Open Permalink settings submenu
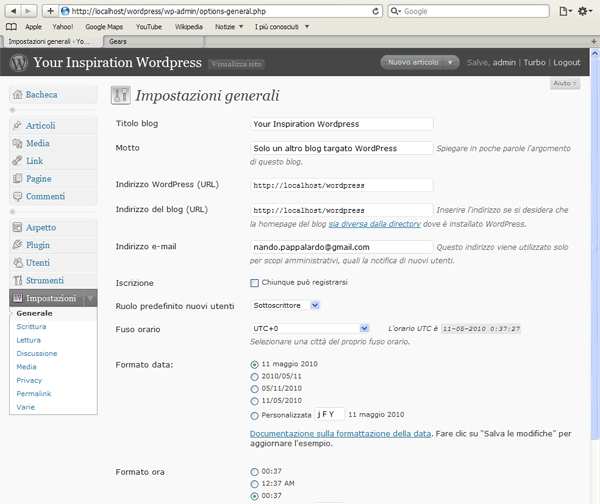600x504 pixels. pyautogui.click(x=34, y=393)
